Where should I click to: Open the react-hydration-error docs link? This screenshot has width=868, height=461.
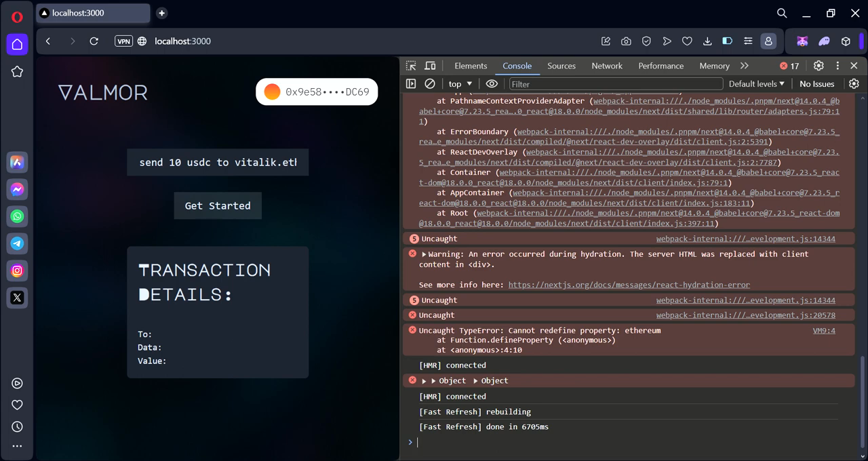[629, 285]
